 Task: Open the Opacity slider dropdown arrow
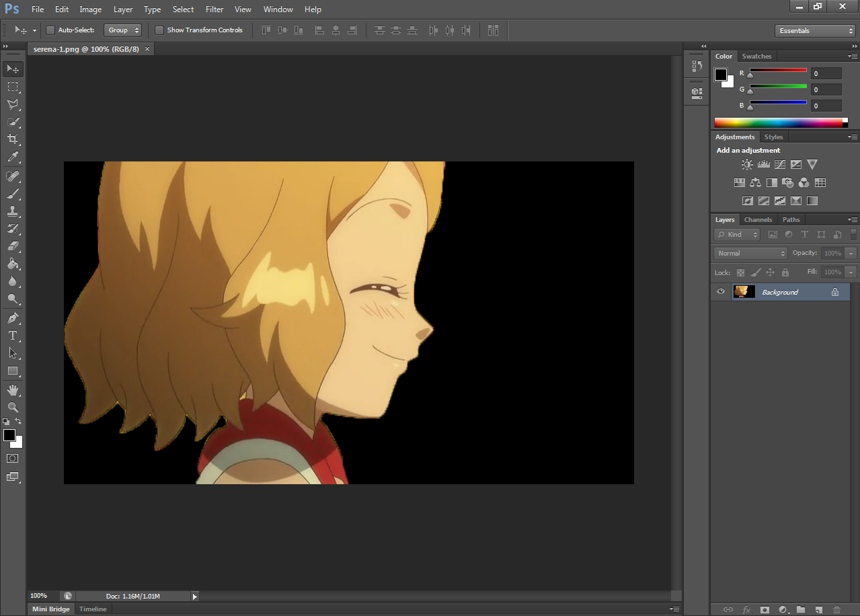(851, 254)
